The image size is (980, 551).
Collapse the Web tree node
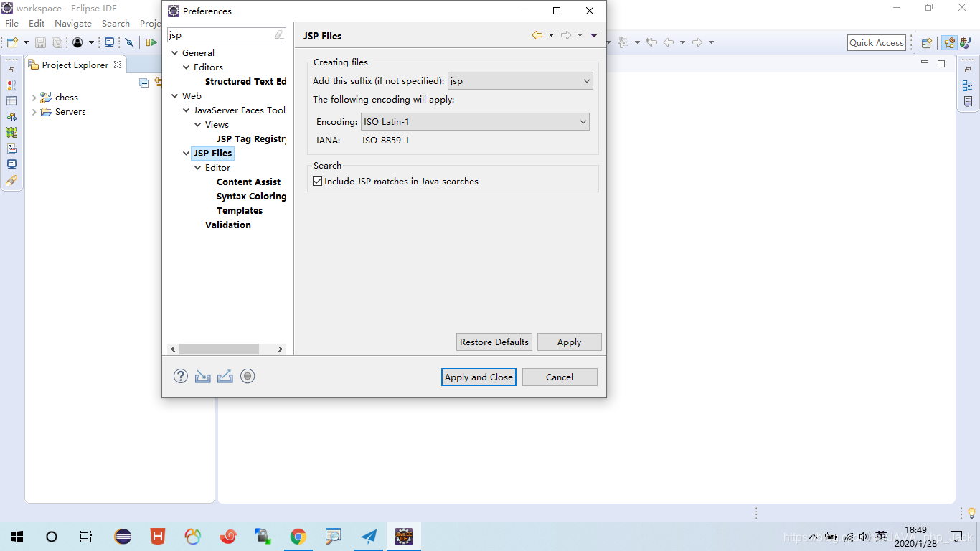(175, 96)
